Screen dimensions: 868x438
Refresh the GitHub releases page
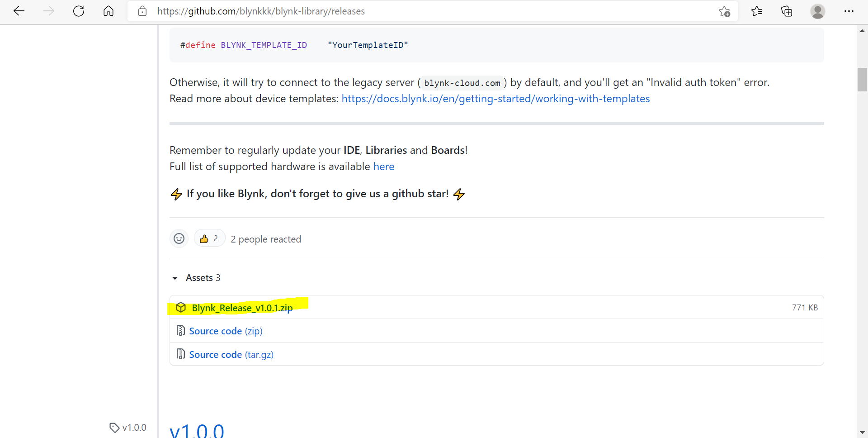79,11
